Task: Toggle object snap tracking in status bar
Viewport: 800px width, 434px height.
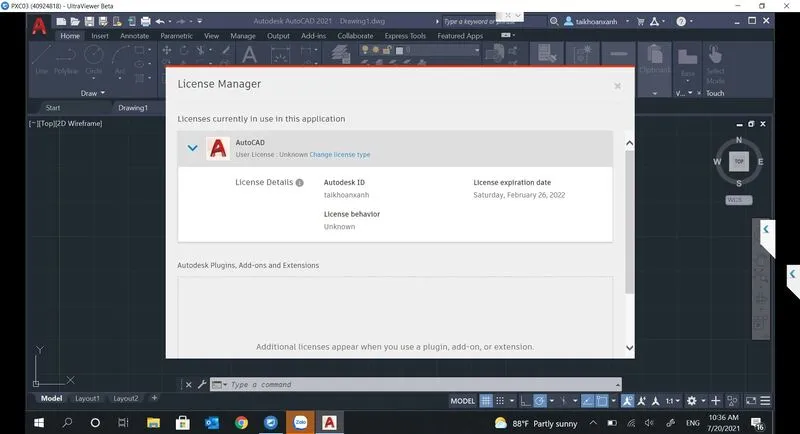Action: point(587,401)
